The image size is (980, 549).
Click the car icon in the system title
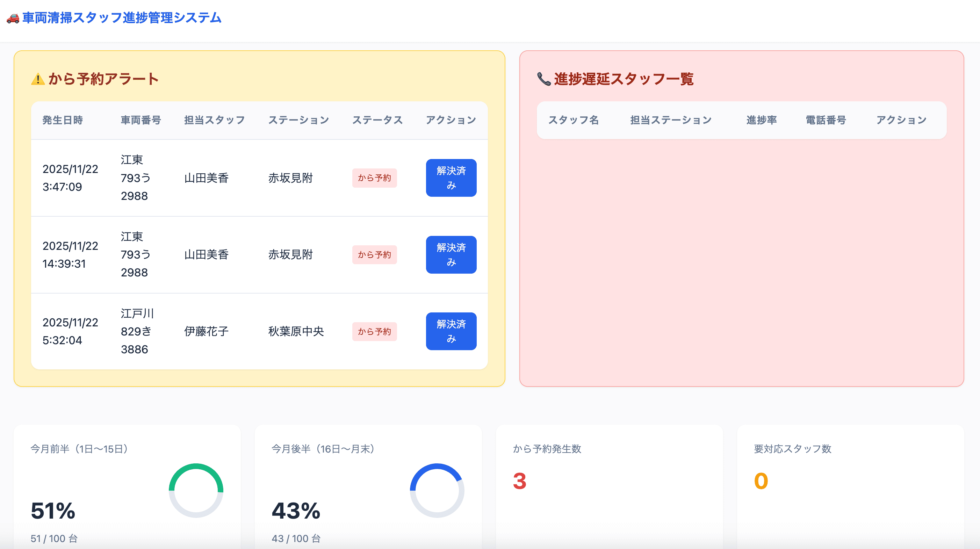click(13, 17)
